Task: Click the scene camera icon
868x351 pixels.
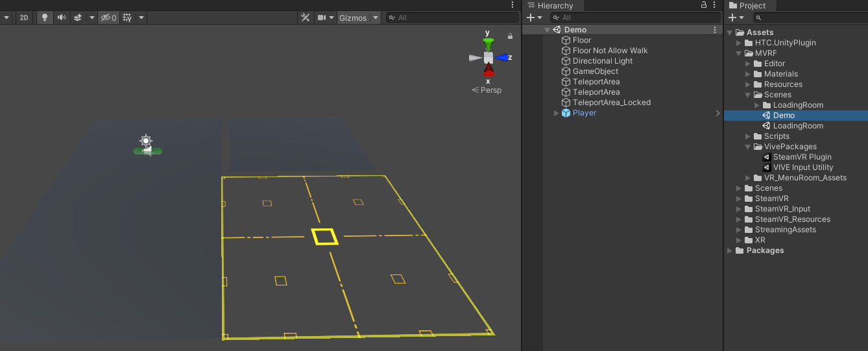Action: click(x=321, y=18)
